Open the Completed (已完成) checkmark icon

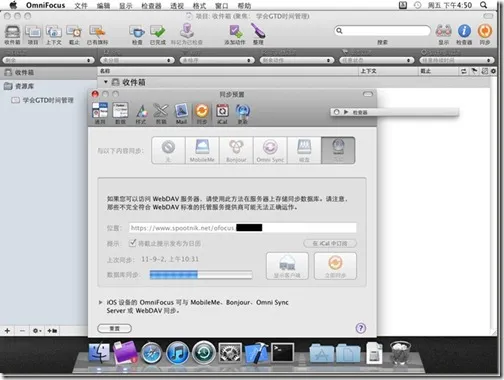(157, 35)
